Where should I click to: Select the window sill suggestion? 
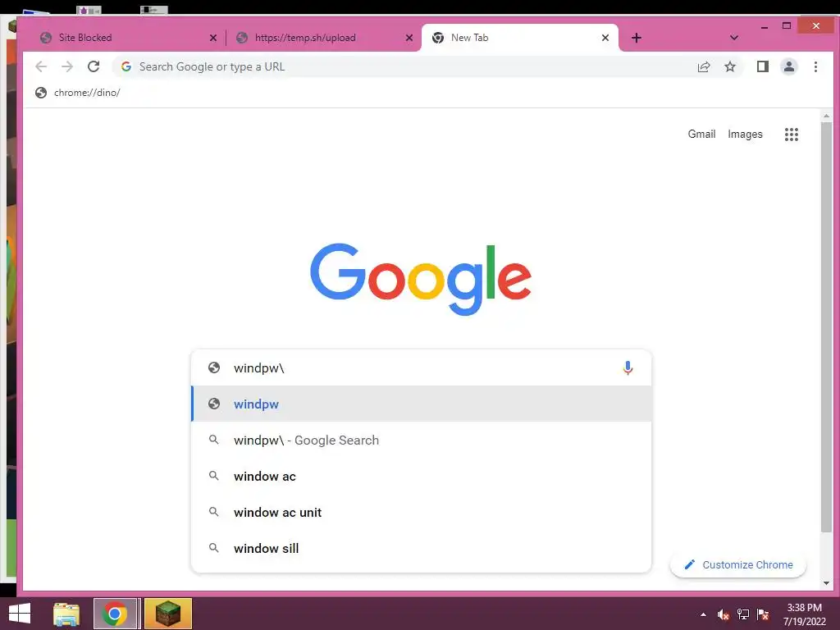pos(421,548)
